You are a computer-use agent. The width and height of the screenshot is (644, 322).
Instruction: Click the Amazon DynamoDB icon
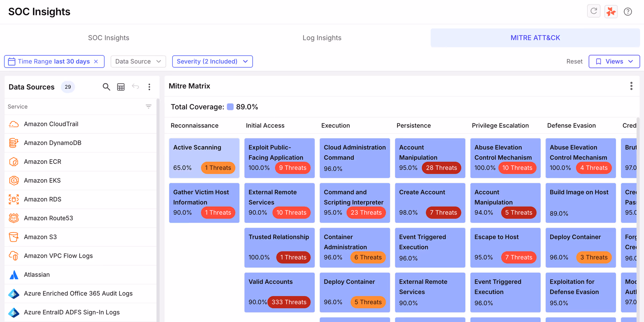[14, 143]
